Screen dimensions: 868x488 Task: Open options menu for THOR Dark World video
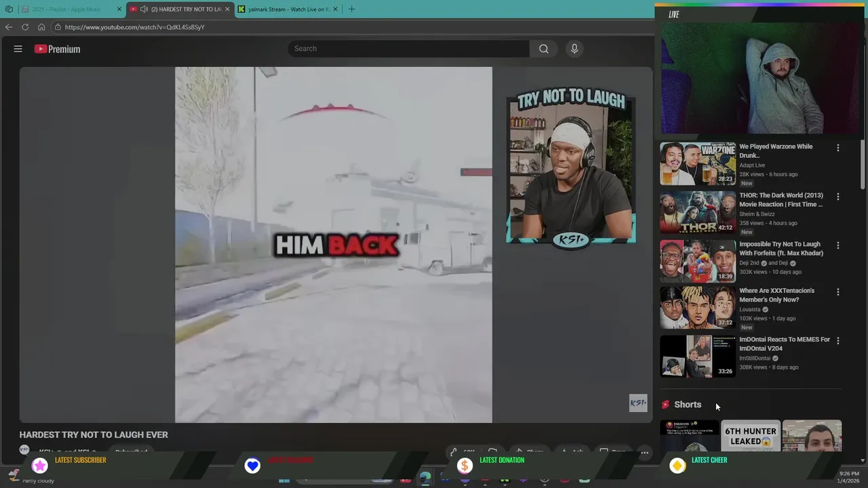[x=837, y=197]
